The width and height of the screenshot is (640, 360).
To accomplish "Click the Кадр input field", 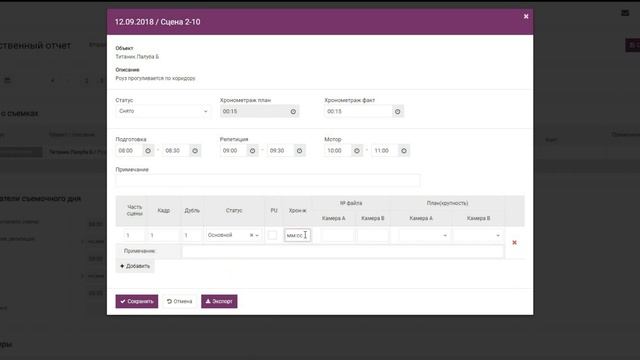I will click(x=163, y=235).
